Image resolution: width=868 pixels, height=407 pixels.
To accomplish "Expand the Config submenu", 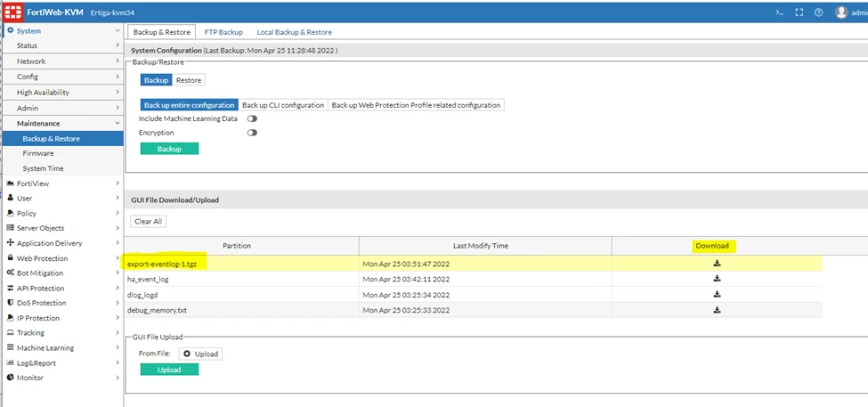I will (118, 77).
